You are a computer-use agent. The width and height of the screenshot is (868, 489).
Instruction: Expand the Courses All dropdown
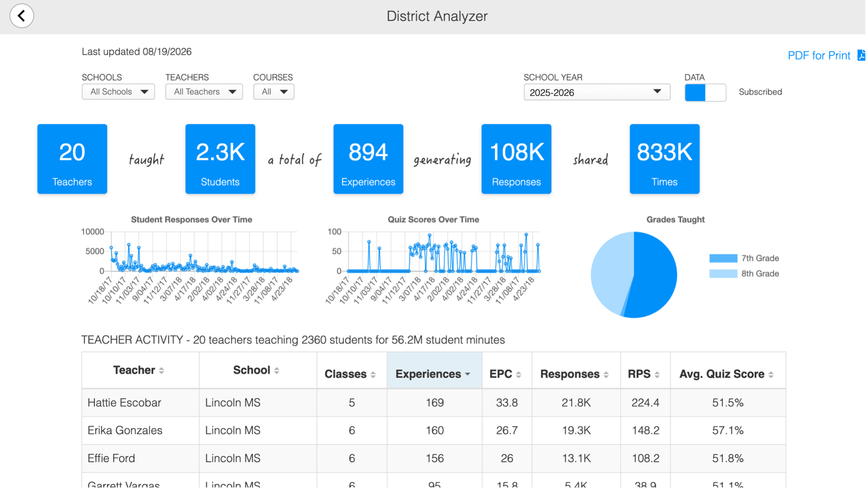274,92
